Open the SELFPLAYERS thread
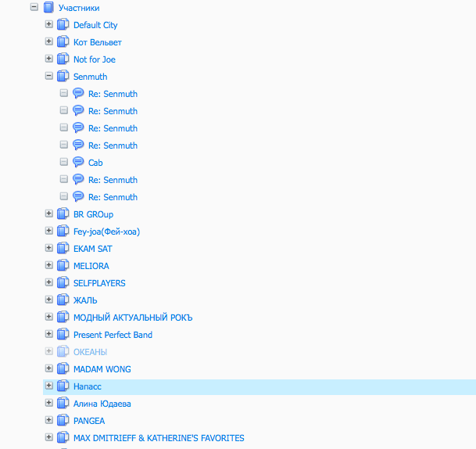 pos(99,283)
